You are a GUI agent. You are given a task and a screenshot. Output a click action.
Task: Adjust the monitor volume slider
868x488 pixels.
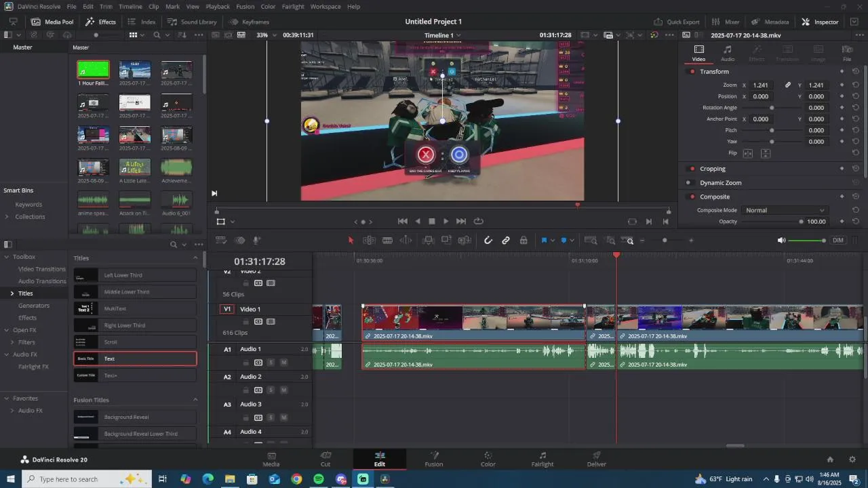coord(807,241)
